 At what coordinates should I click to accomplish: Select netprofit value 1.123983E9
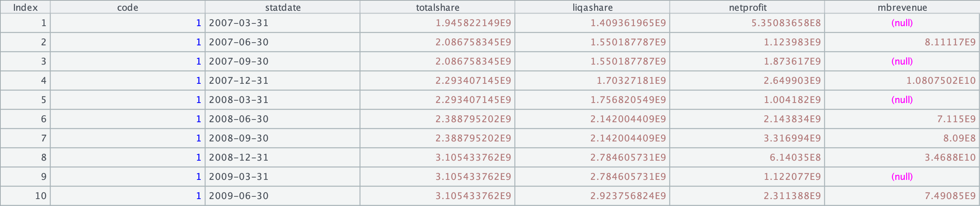tap(747, 42)
